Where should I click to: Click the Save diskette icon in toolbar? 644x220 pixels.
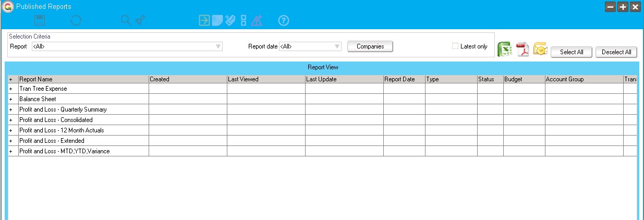tap(40, 20)
